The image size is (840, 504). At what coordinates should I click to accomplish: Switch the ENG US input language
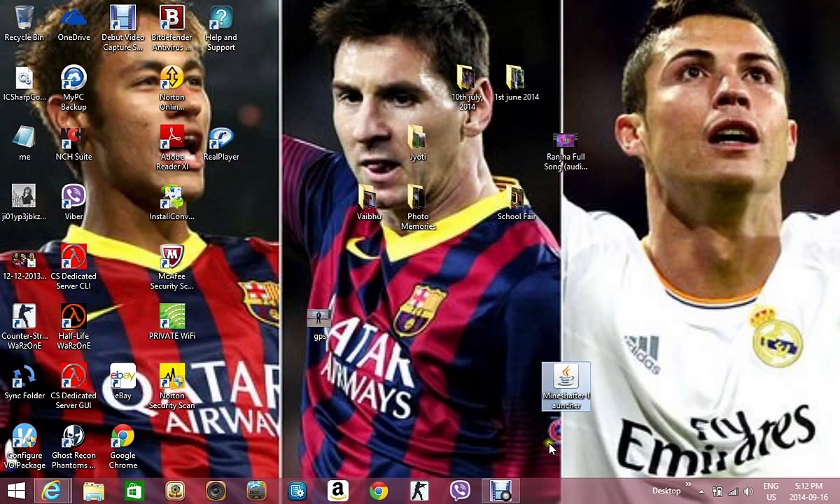(x=771, y=491)
